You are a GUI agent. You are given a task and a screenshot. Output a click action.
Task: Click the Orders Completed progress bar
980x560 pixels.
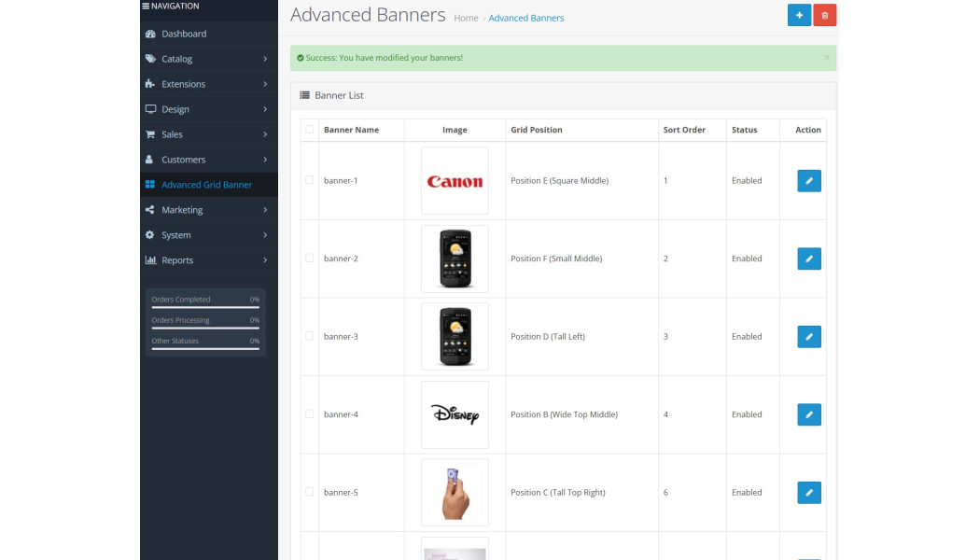click(205, 307)
